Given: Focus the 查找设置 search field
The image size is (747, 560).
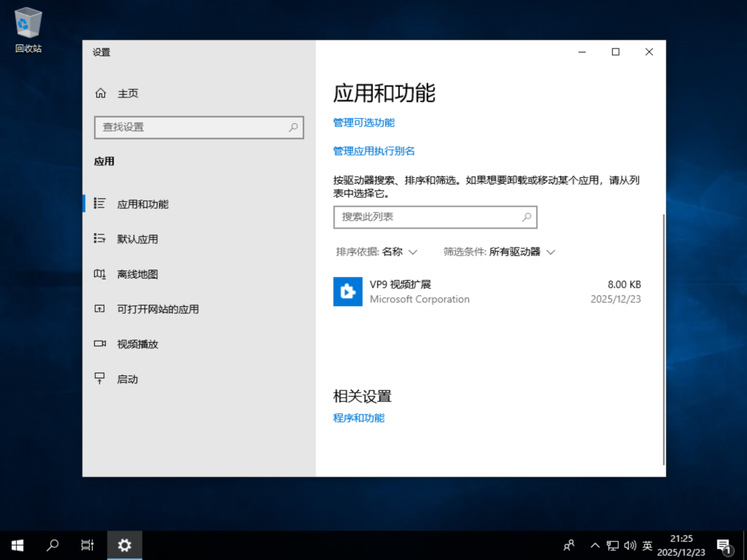Looking at the screenshot, I should 199,127.
